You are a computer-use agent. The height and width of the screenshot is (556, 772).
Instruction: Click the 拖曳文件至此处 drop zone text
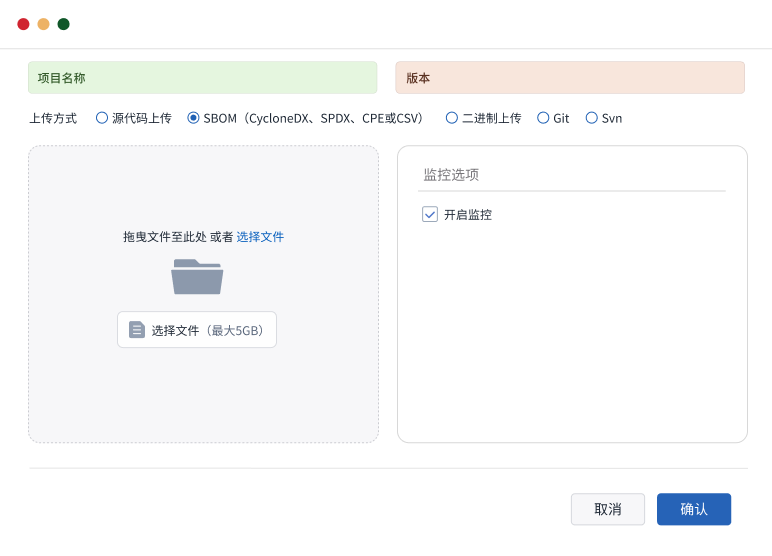coord(164,237)
